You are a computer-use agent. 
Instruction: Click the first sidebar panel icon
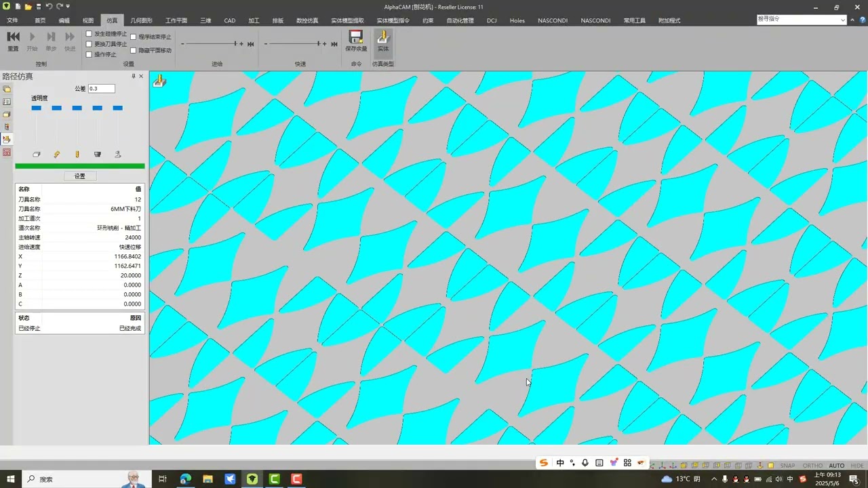pyautogui.click(x=7, y=89)
